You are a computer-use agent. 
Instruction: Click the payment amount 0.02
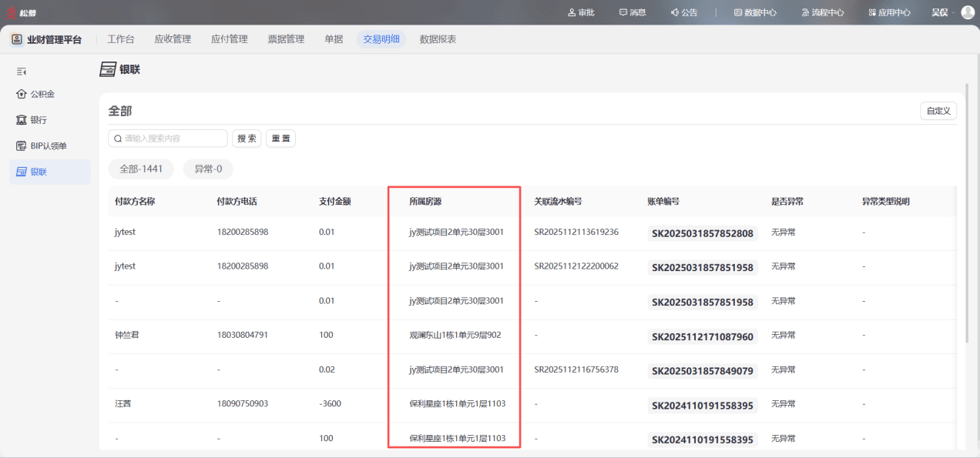pyautogui.click(x=327, y=369)
